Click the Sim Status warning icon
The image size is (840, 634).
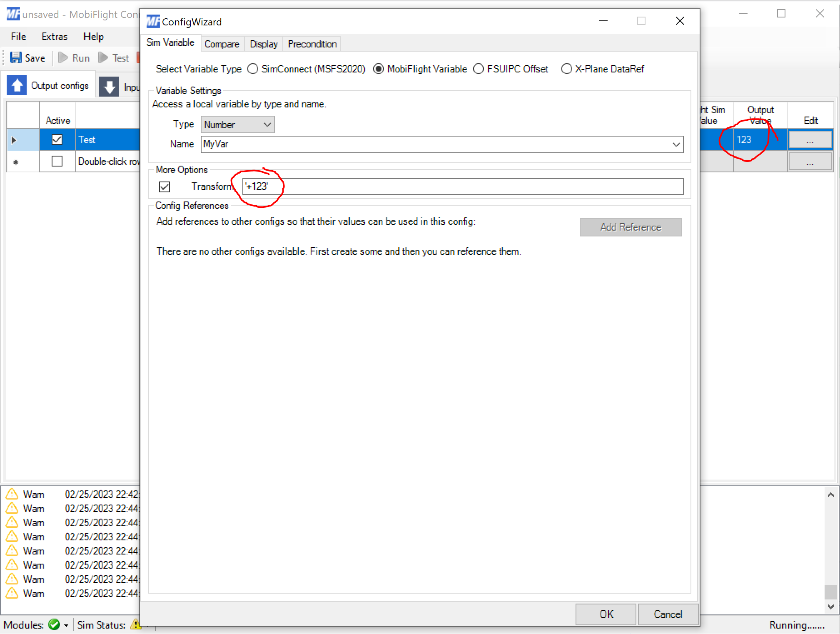coord(136,624)
